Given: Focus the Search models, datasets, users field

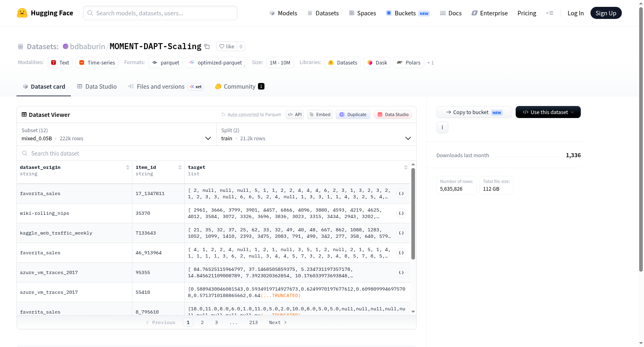Looking at the screenshot, I should tap(160, 13).
